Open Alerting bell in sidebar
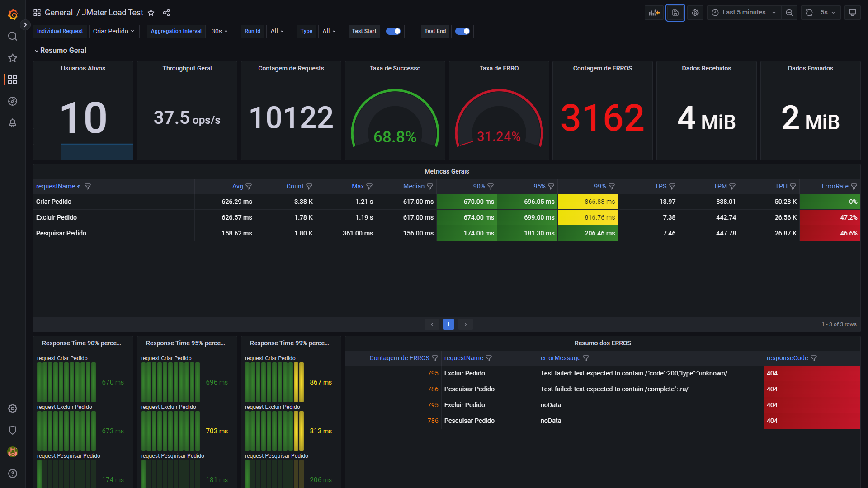The height and width of the screenshot is (488, 868). 13,123
